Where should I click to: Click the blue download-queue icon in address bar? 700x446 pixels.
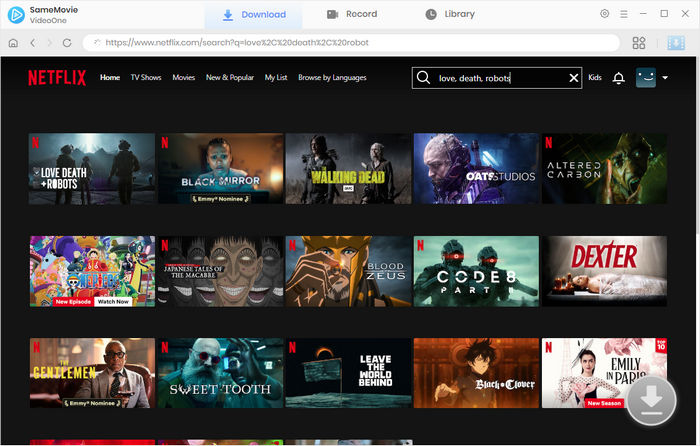tap(676, 43)
